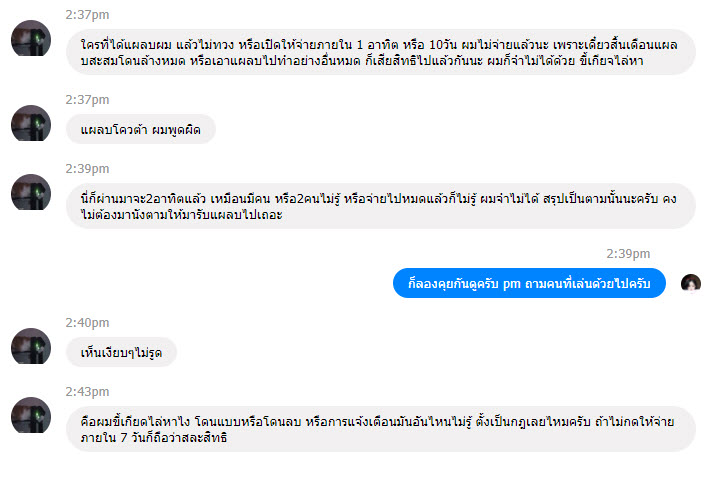
Task: Select the grey bubble starting "นี่ก็ผ่านมาจะ2อาทิตแล้ว"
Action: pos(380,206)
